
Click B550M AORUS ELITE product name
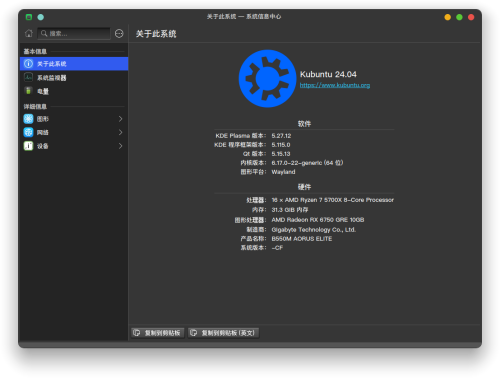pyautogui.click(x=302, y=239)
